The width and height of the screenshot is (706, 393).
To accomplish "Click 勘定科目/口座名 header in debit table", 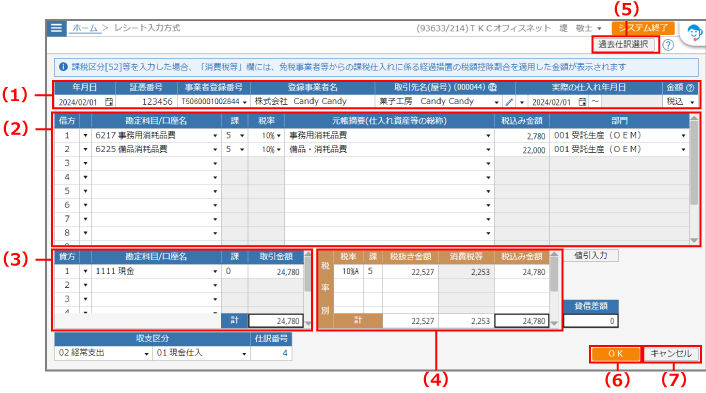I will 156,121.
